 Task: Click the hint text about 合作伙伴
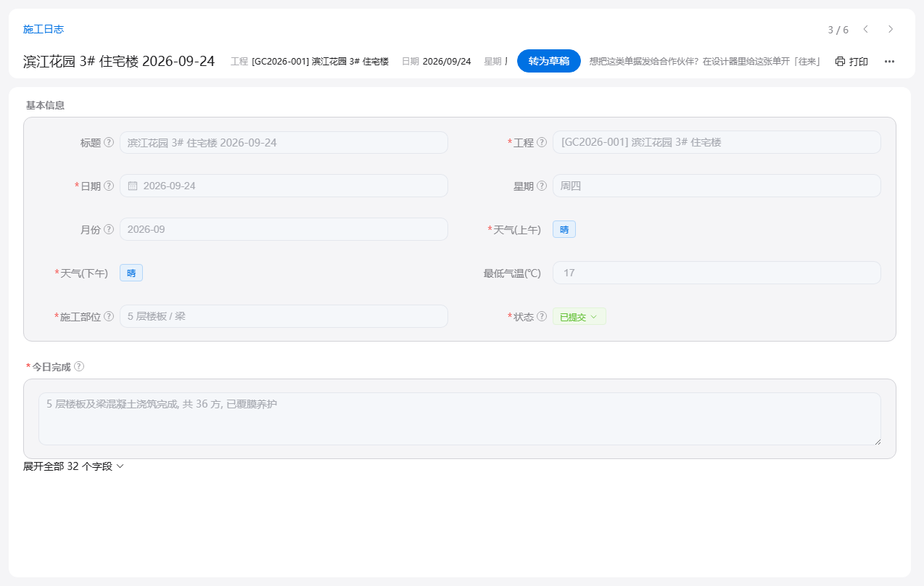click(704, 62)
